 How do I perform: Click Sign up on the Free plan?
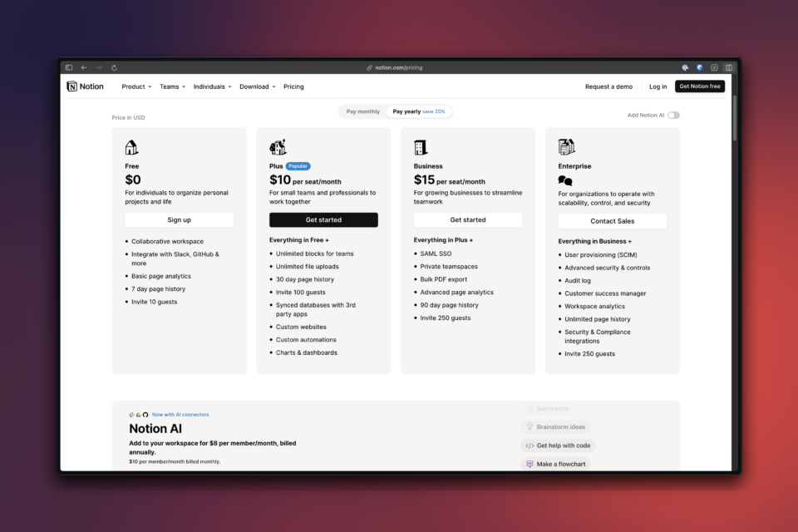[x=180, y=220]
